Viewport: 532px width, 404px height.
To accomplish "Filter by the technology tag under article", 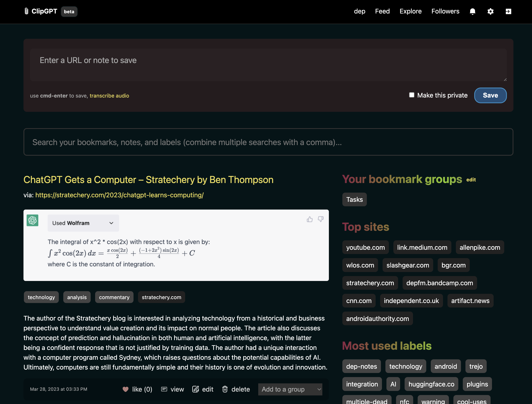I will [41, 297].
